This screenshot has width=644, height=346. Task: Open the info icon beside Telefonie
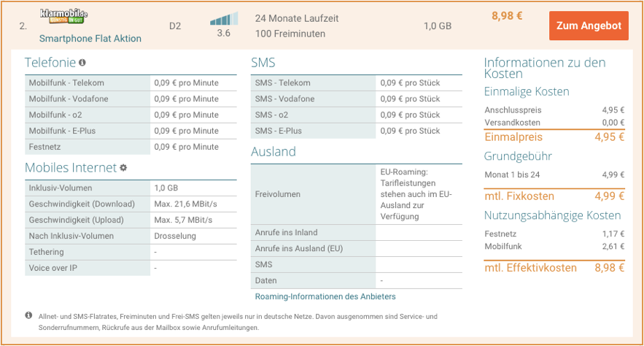pos(82,63)
